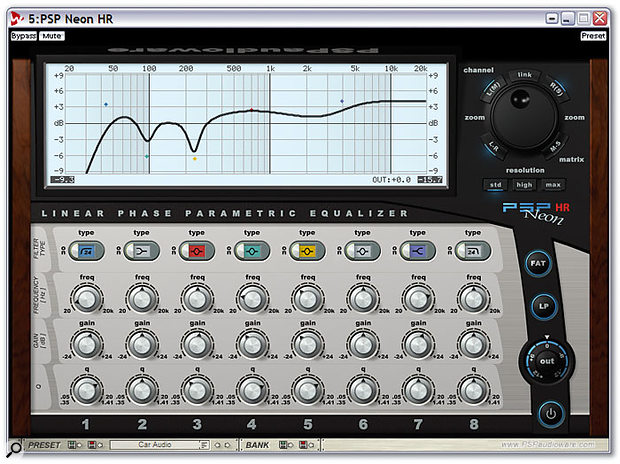Grab the red band handle on EQ curve
Viewport: 620px width, 464px height.
(x=251, y=110)
